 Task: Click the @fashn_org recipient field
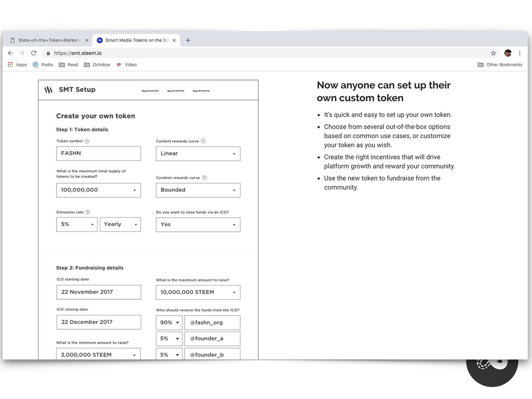click(212, 323)
